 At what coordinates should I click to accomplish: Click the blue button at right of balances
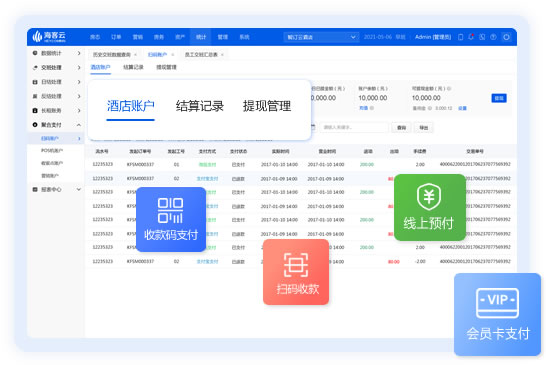click(x=499, y=98)
